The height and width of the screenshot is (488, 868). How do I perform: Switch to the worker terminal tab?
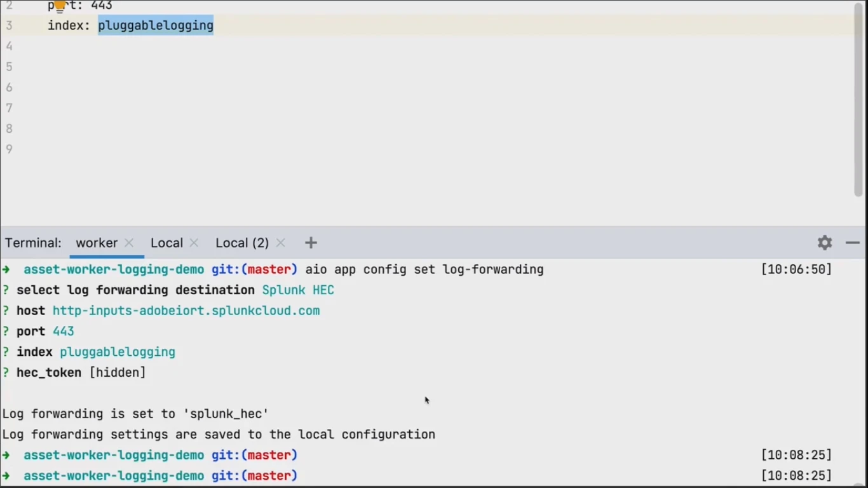tap(97, 243)
